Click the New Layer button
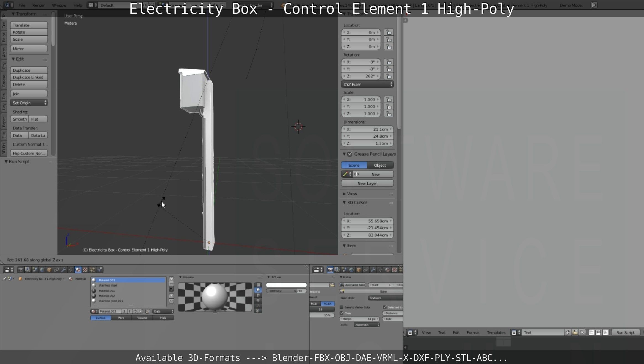 tap(367, 183)
